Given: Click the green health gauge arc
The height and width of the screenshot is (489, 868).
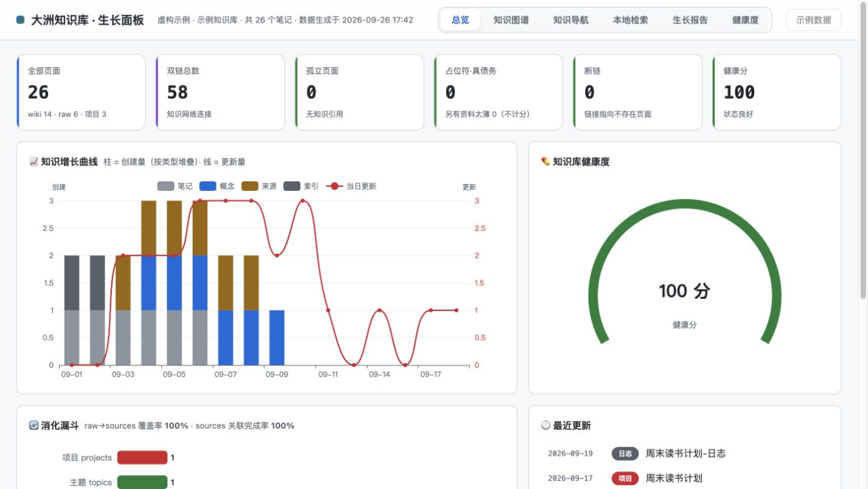Looking at the screenshot, I should pos(685,204).
